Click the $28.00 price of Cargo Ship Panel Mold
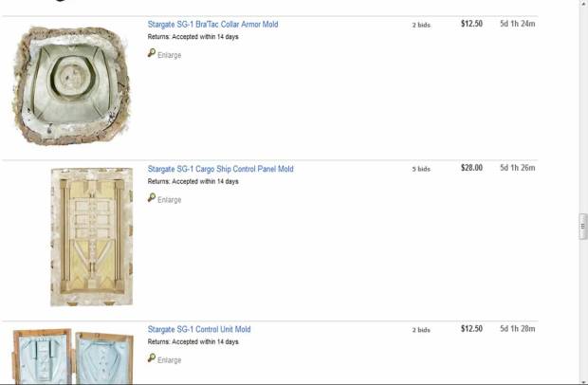The height and width of the screenshot is (385, 588). click(471, 168)
